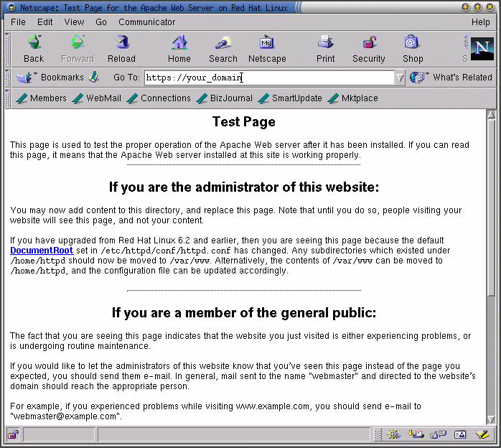Viewport: 501px width, 448px height.
Task: Open Search from the navigation toolbar
Action: click(223, 48)
